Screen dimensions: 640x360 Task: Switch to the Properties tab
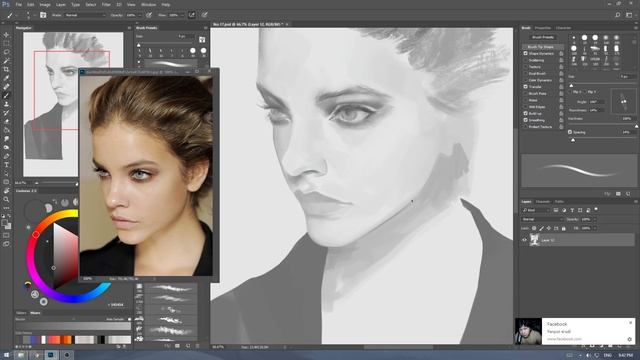(543, 28)
